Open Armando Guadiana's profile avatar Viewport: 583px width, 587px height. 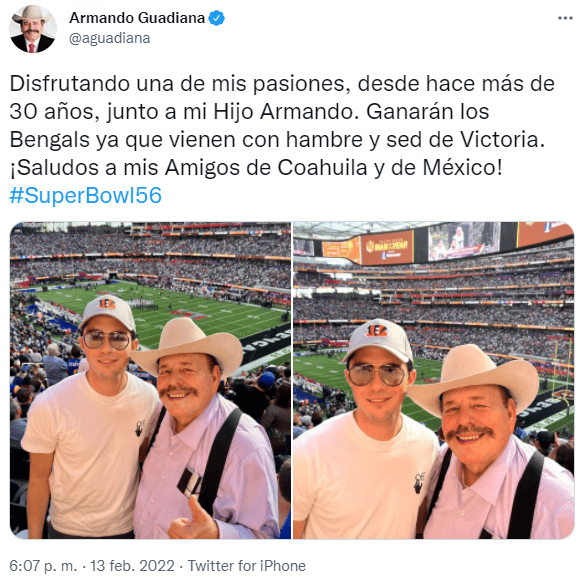coord(33,29)
